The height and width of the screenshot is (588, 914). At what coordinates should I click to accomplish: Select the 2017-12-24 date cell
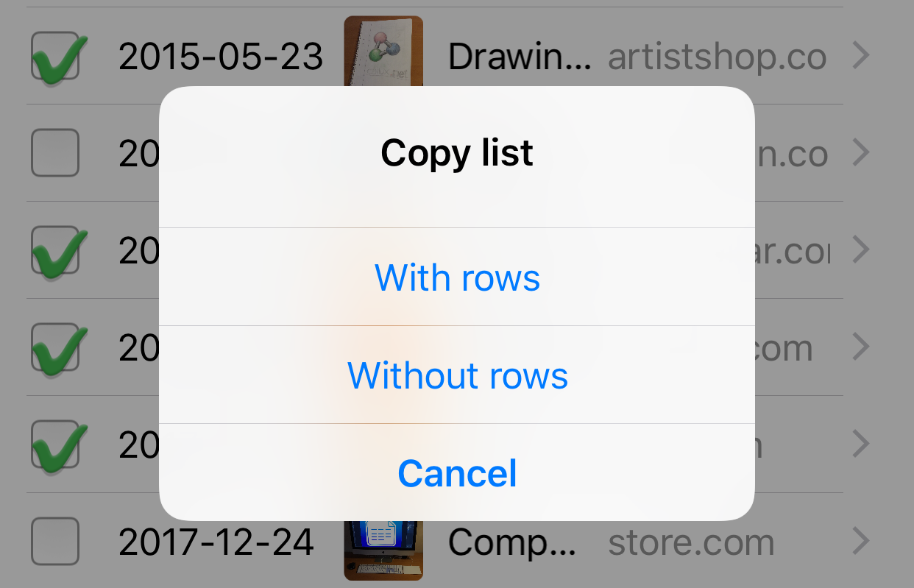point(216,542)
